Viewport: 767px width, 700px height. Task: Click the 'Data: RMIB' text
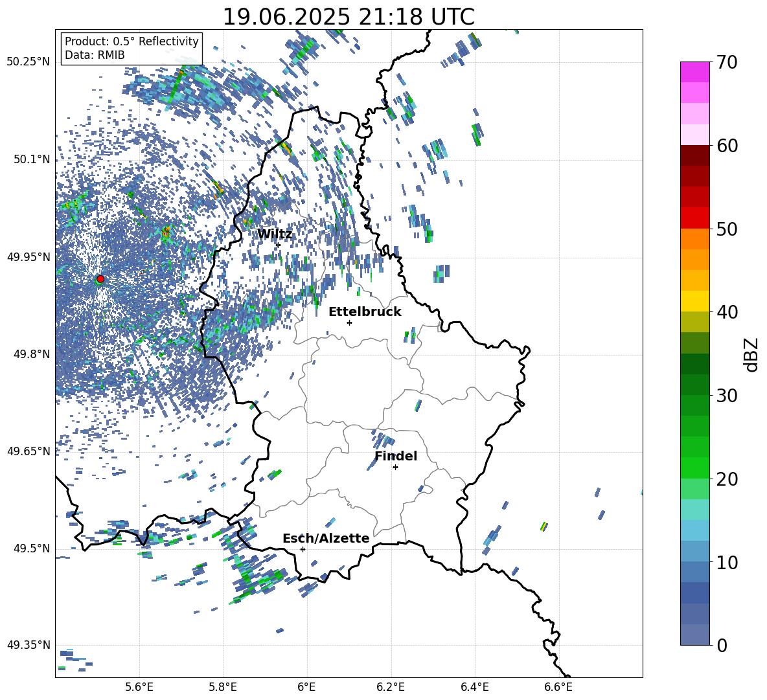click(95, 55)
